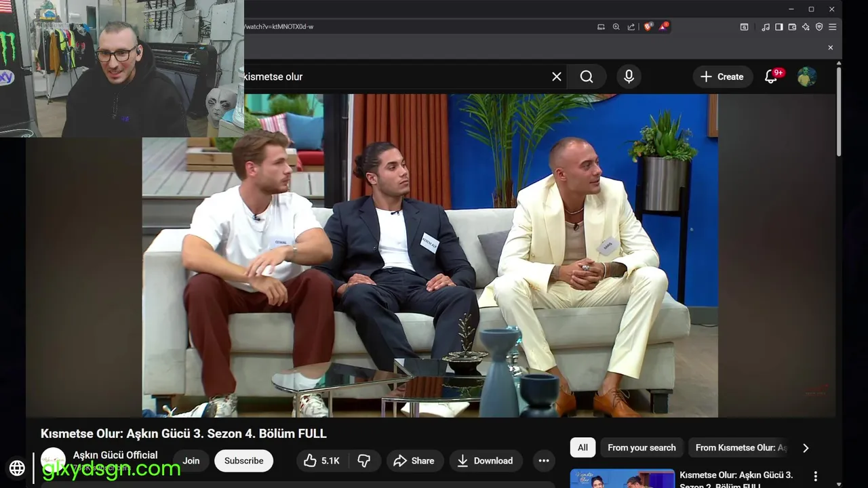Click the Download button
Viewport: 868px width, 488px height.
tap(486, 461)
